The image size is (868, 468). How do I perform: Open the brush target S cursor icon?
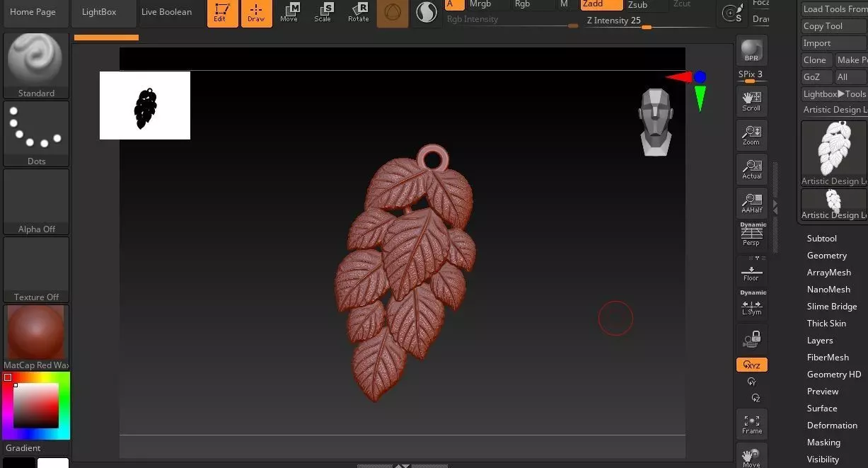[733, 13]
